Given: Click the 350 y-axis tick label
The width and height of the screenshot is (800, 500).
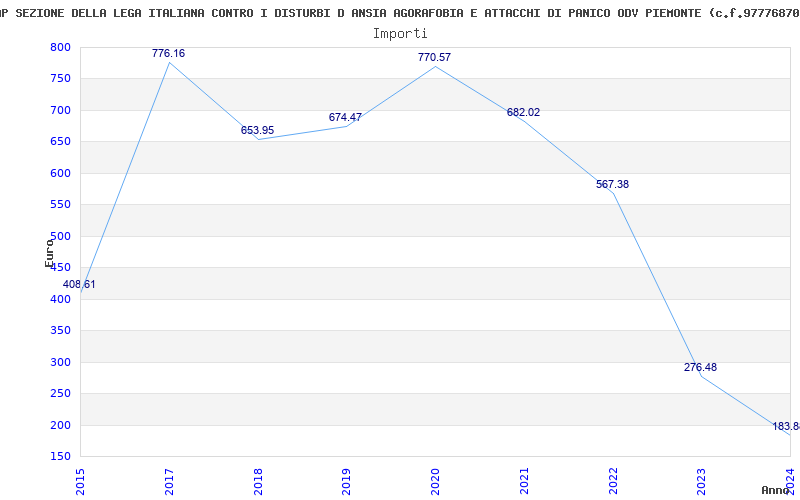Looking at the screenshot, I should point(60,331).
